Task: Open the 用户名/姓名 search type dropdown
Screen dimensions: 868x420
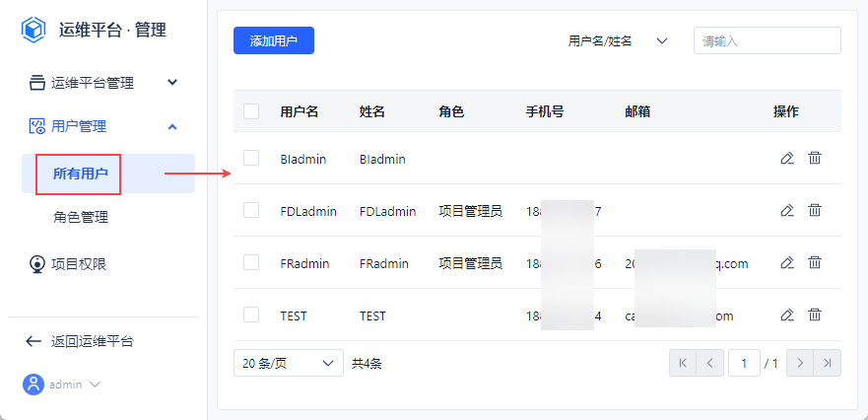Action: [x=619, y=40]
